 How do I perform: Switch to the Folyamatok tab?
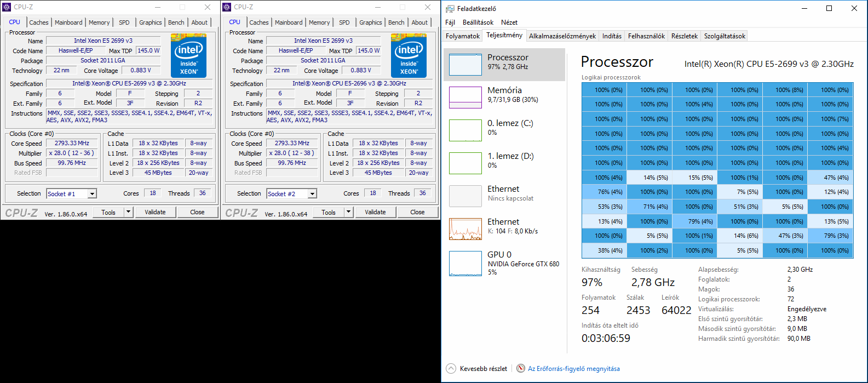pos(463,36)
